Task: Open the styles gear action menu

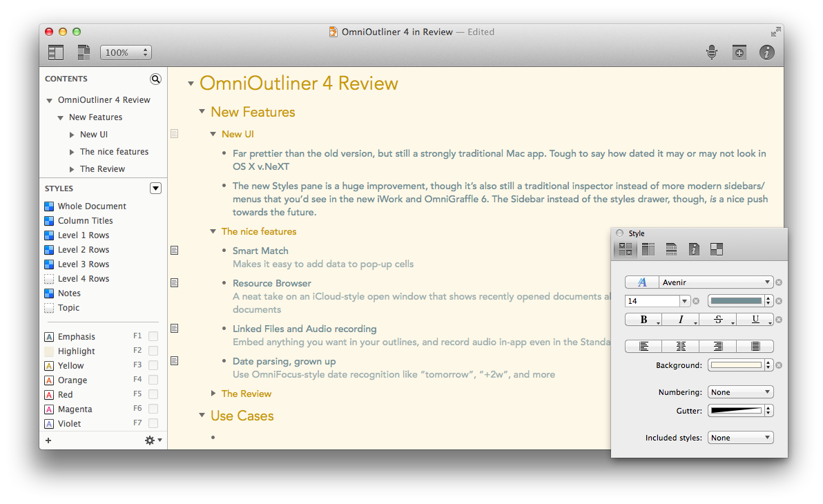Action: [x=153, y=440]
